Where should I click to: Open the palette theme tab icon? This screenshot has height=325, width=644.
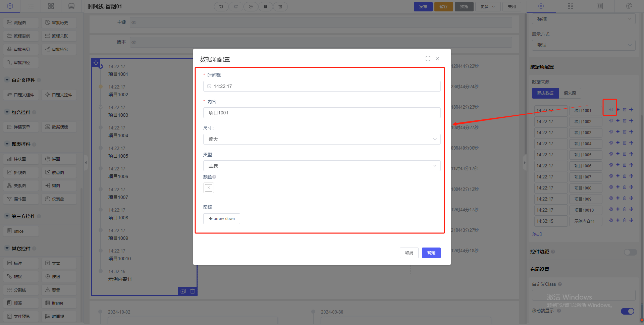[x=629, y=6]
